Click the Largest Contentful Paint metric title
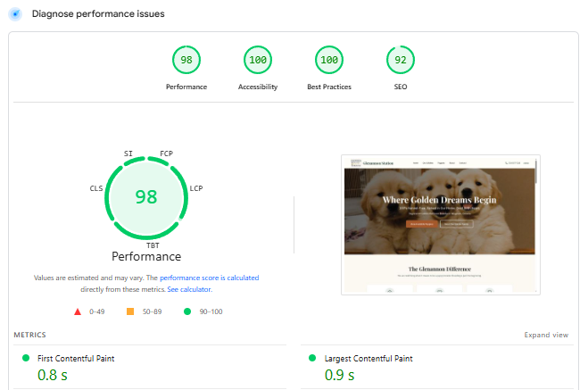Screen dimensions: 588x390 pos(369,359)
